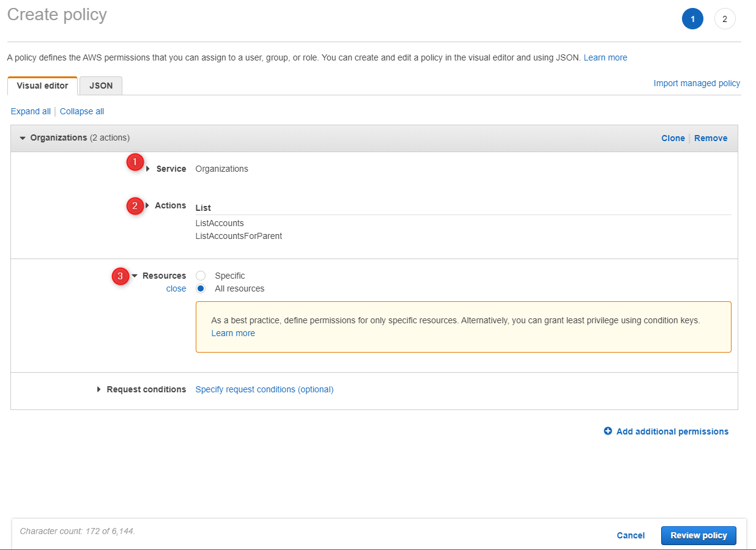Click the Character count status text

click(77, 531)
